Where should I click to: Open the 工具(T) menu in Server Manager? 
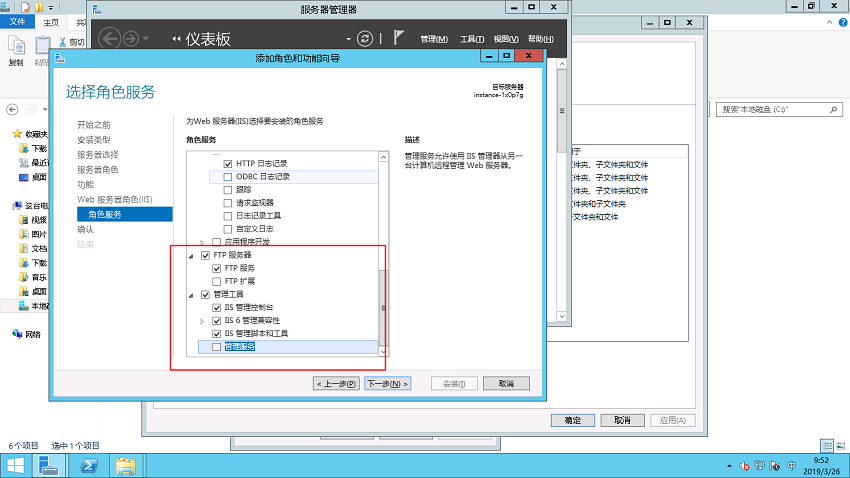472,39
